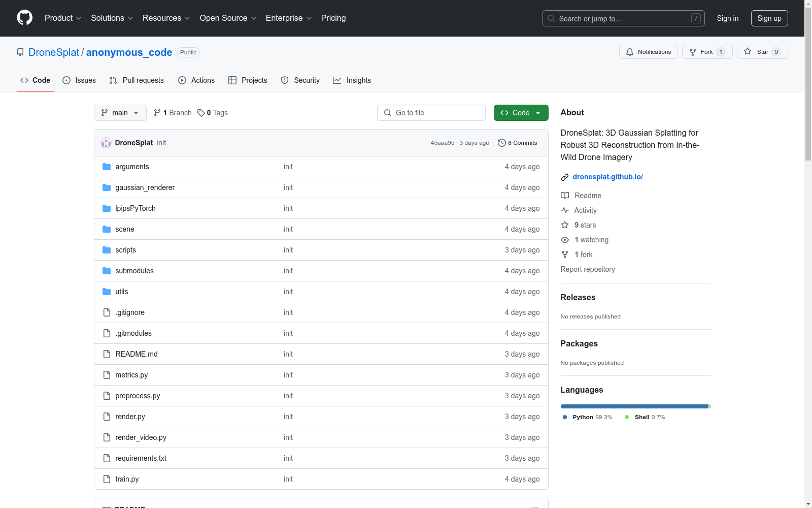Click the link icon beside dronesplat.github.io
Screen dimensions: 812x508
pos(565,177)
